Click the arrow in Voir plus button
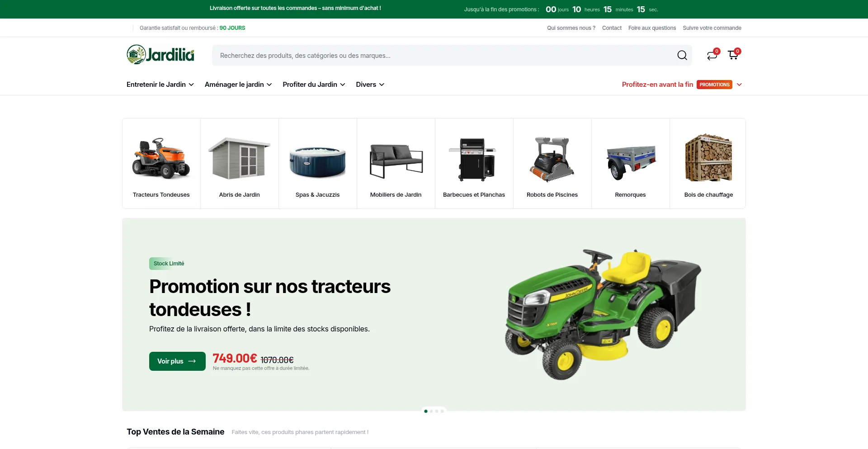 coord(192,361)
